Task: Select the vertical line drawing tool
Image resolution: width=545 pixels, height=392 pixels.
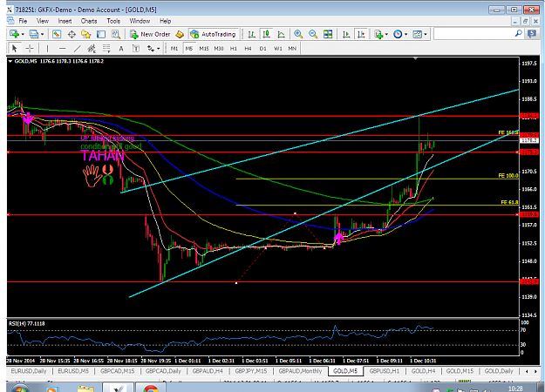Action: (x=48, y=49)
